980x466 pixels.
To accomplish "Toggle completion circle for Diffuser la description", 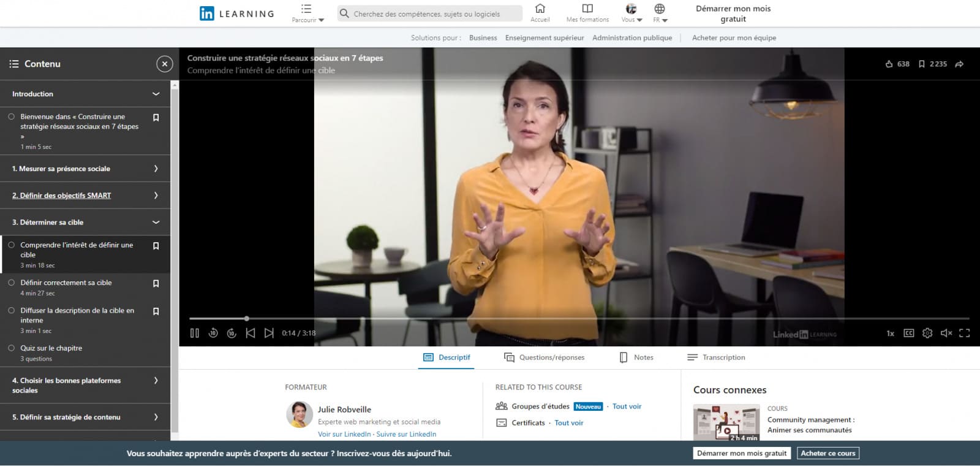I will click(x=11, y=310).
